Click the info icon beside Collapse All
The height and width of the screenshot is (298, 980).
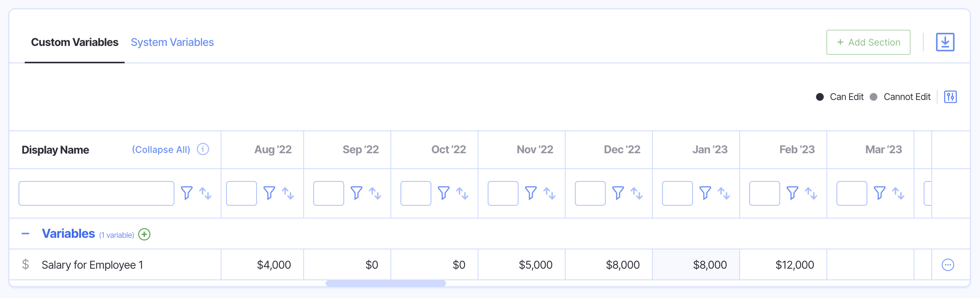203,149
